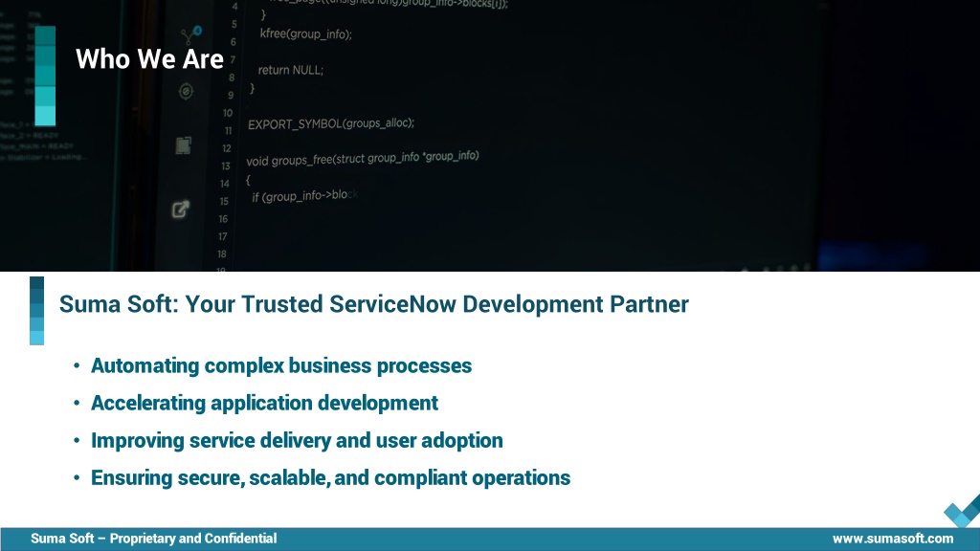Click the Who We Are title

click(149, 59)
